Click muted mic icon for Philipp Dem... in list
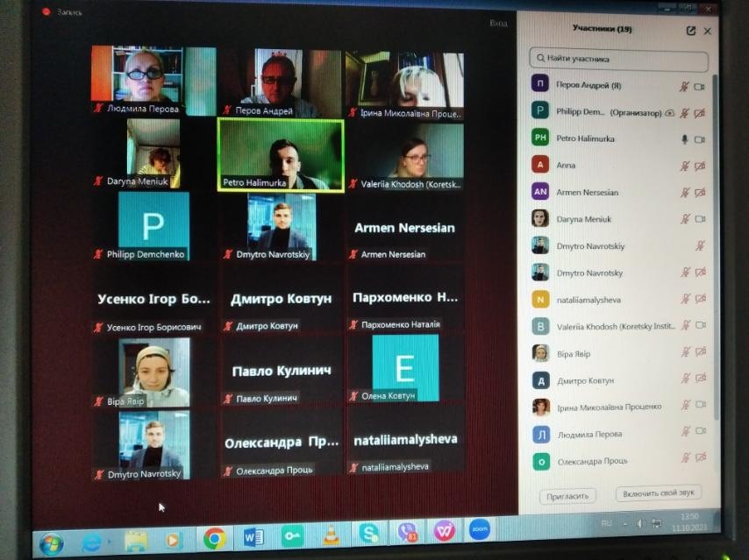 684,113
